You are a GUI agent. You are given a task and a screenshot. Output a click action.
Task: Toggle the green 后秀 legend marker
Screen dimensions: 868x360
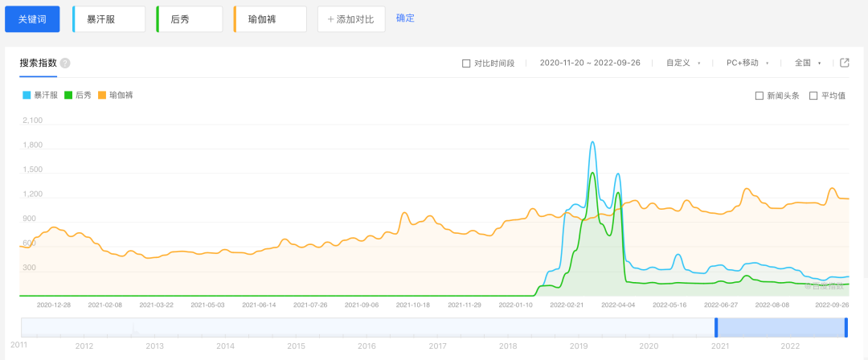pos(69,95)
